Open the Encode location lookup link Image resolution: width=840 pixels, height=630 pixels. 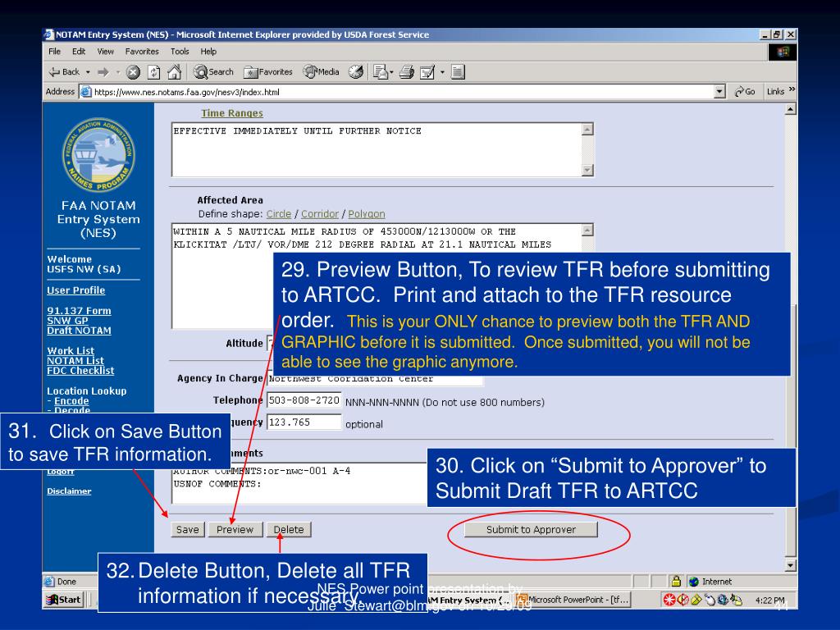71,400
